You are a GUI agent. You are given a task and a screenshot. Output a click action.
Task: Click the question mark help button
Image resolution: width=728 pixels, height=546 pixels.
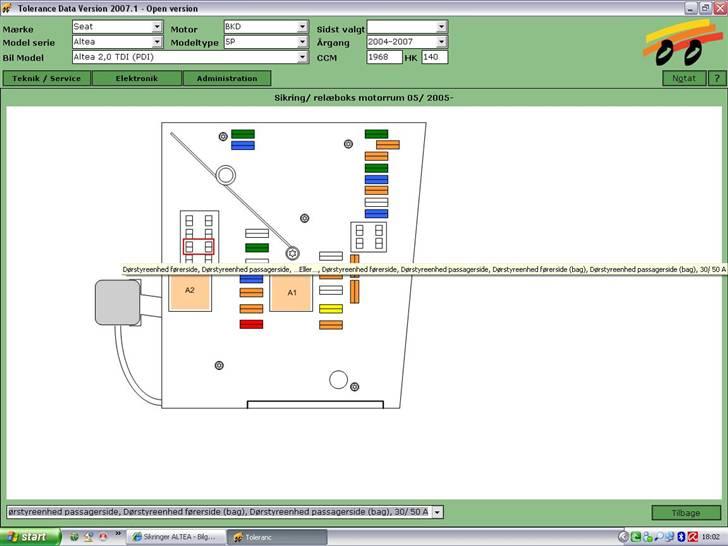[x=717, y=78]
